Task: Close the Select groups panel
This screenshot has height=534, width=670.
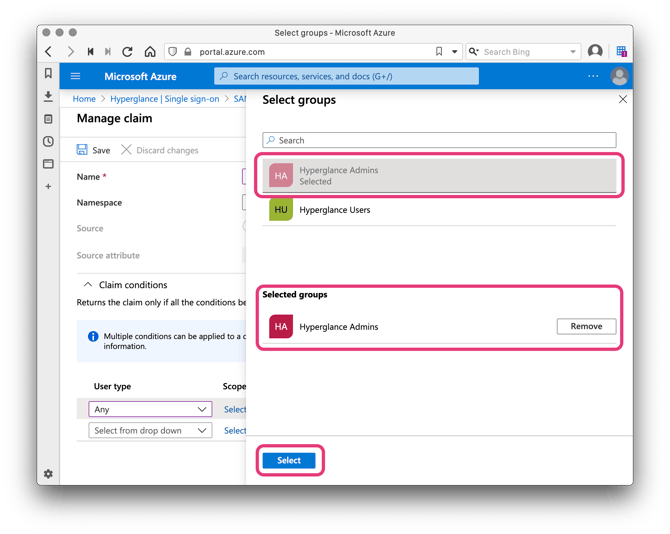Action: pyautogui.click(x=623, y=100)
